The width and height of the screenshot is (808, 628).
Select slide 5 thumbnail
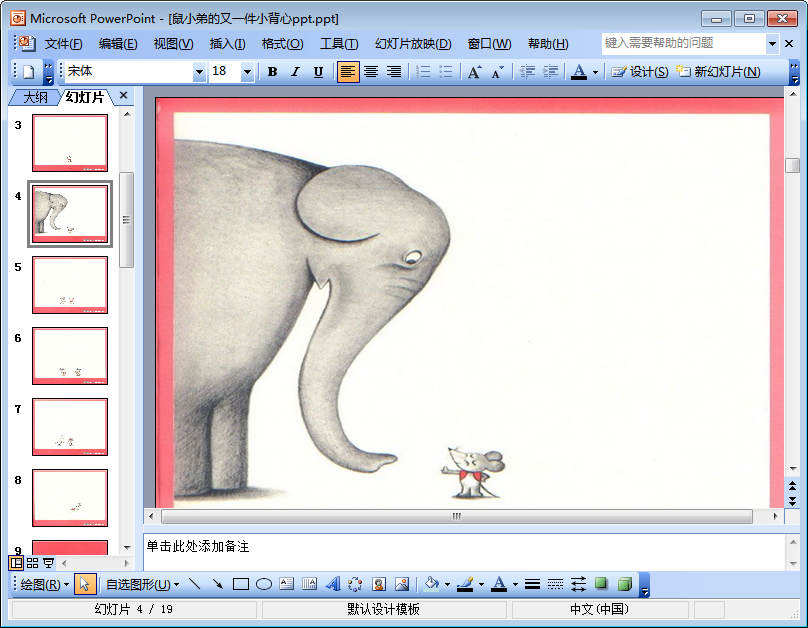point(70,285)
